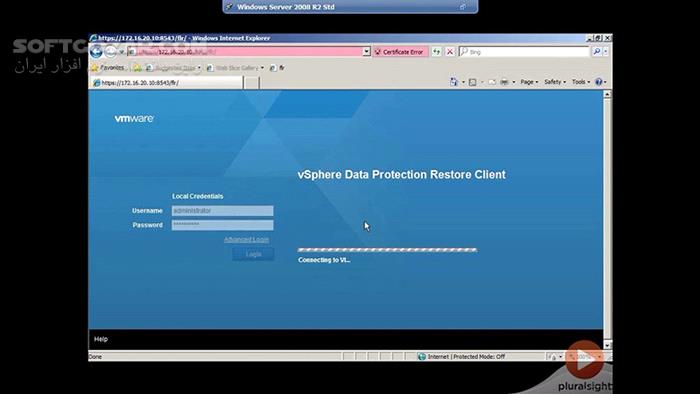Click the restore icon on the Windows Server bar
Viewport: 700px width, 394px height.
[x=463, y=7]
